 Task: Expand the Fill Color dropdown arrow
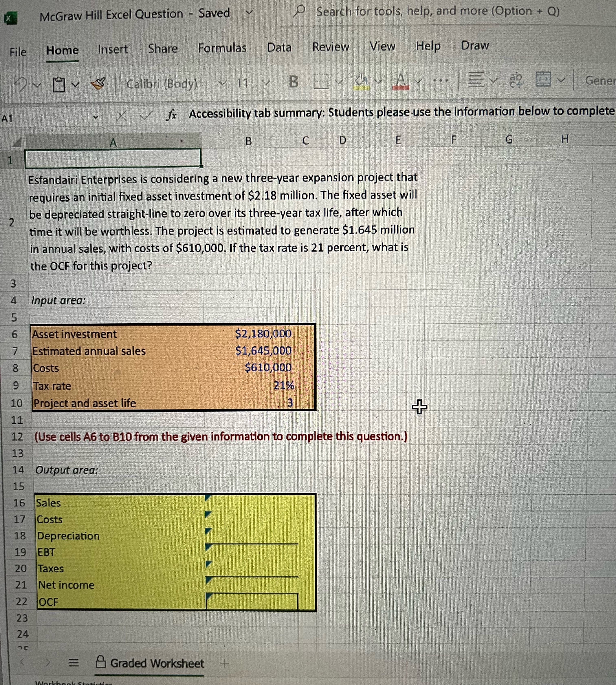(x=379, y=81)
